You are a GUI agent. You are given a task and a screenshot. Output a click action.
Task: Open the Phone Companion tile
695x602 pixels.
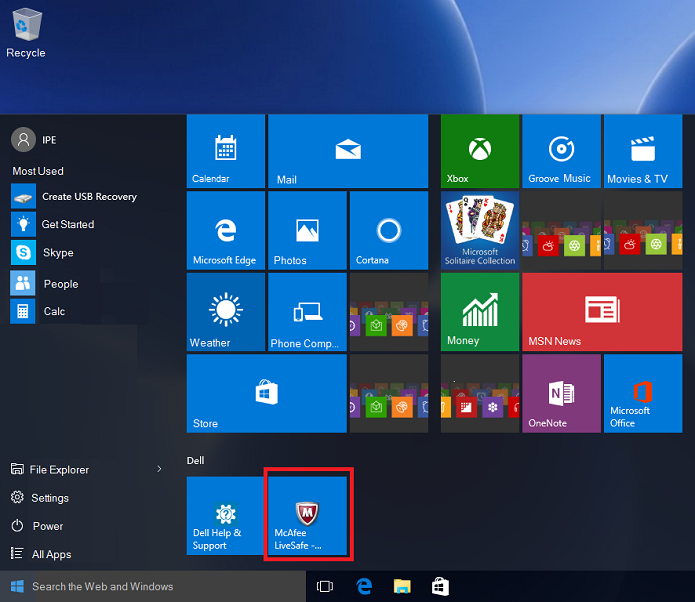[x=307, y=312]
